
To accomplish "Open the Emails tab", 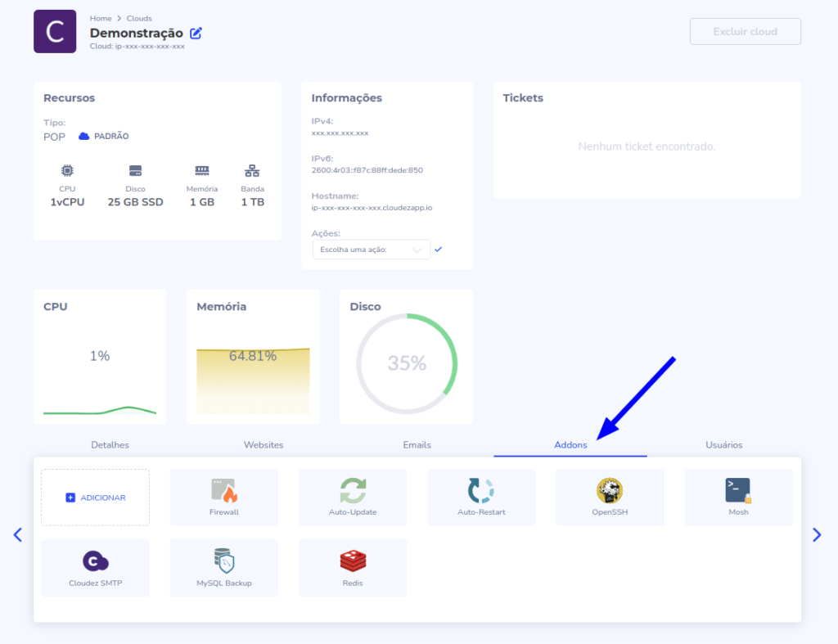I will (417, 445).
